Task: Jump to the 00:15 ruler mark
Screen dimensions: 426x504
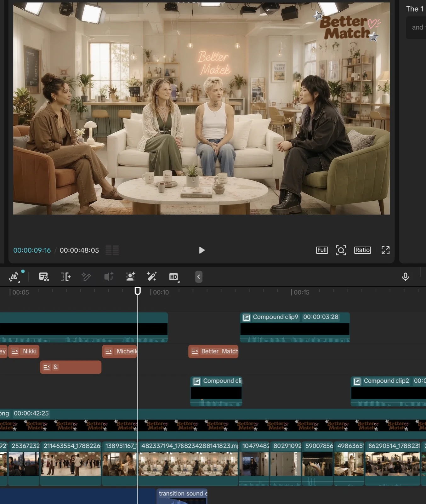Action: click(302, 292)
